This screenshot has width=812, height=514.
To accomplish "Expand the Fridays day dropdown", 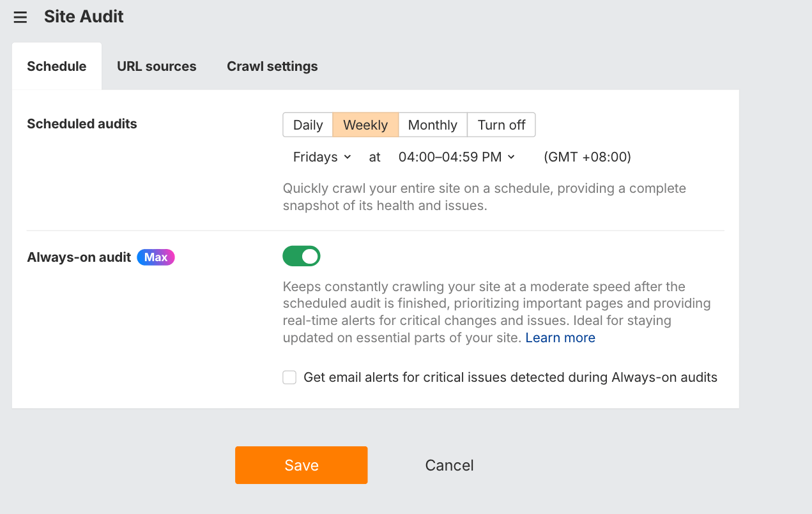I will (x=322, y=157).
